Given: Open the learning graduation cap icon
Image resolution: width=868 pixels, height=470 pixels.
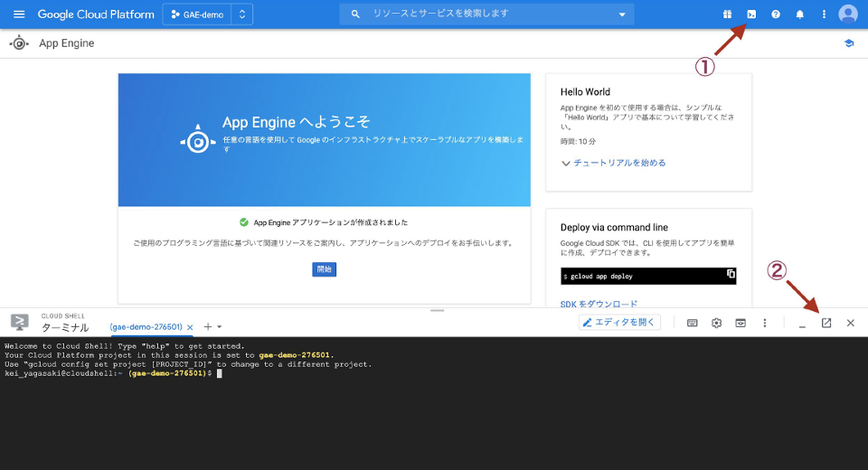Looking at the screenshot, I should [x=849, y=43].
